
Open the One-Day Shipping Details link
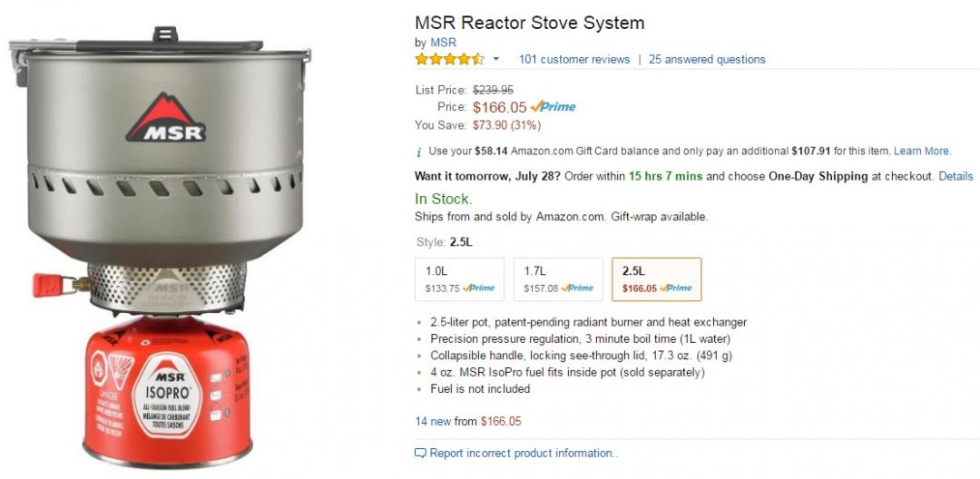[x=955, y=176]
